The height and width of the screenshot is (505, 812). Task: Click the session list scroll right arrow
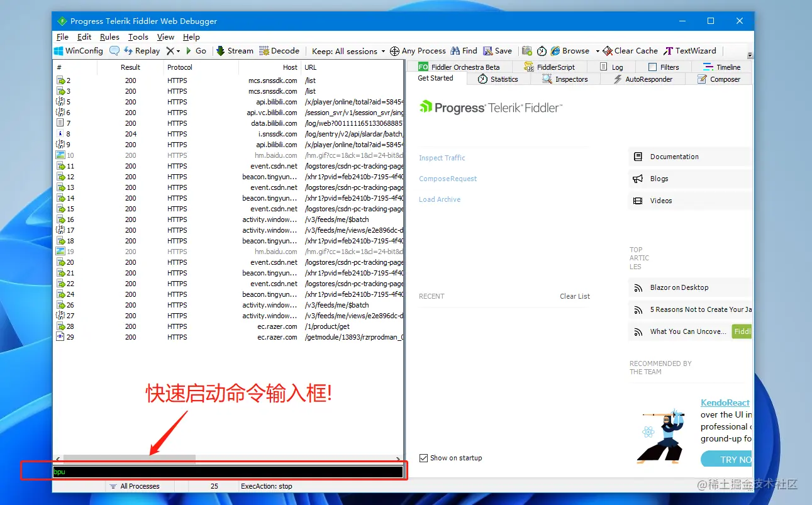coord(398,459)
